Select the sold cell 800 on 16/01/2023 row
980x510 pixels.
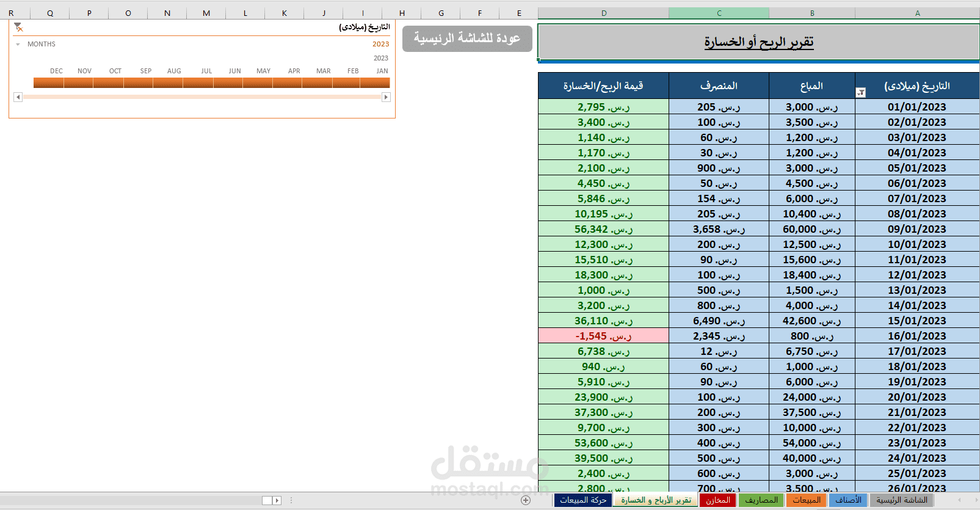pyautogui.click(x=812, y=336)
